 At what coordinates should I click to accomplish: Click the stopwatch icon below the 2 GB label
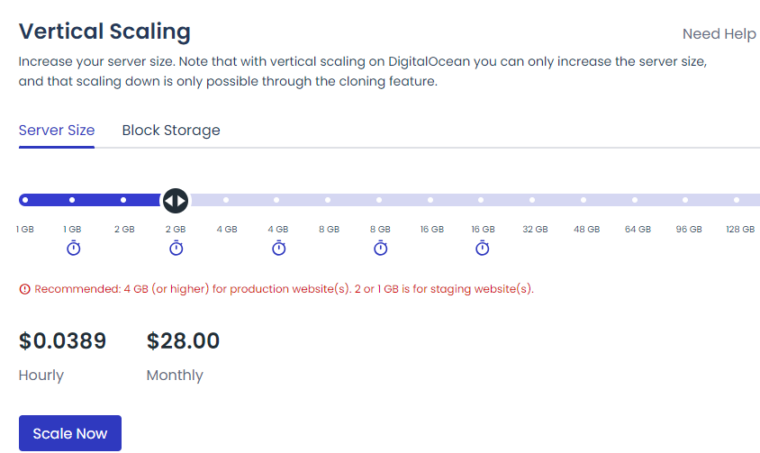click(x=176, y=248)
